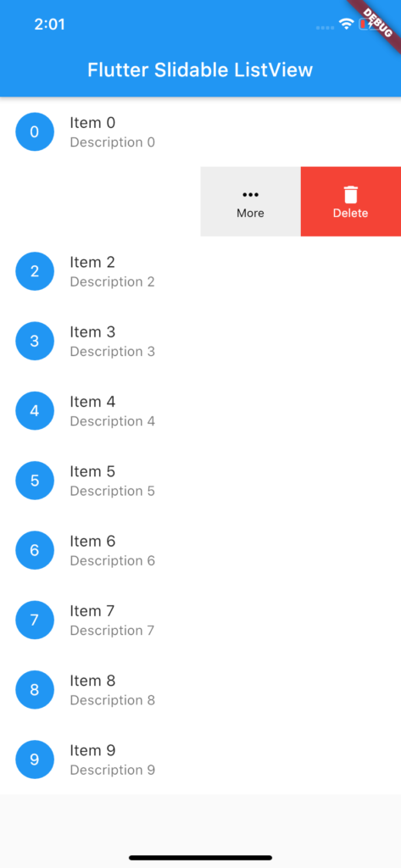Tap the slid-open empty row area
The width and height of the screenshot is (401, 868).
click(100, 202)
